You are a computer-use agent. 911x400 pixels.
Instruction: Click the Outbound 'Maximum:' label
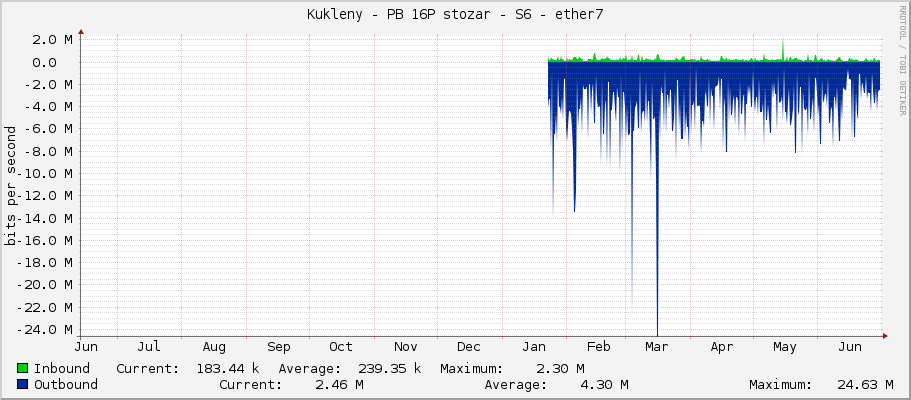(x=780, y=384)
